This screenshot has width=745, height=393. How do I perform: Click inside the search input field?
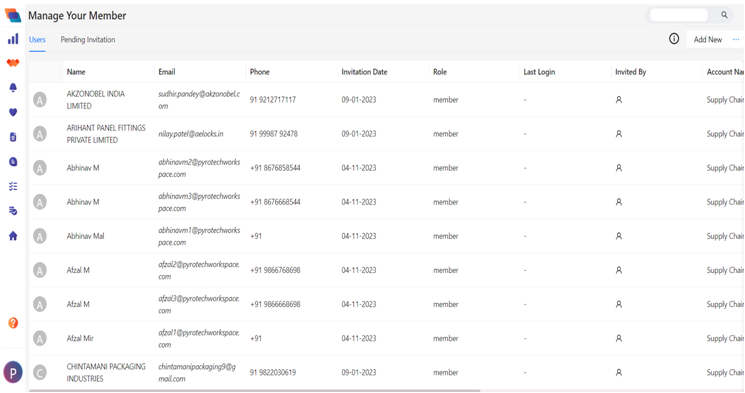[x=678, y=15]
